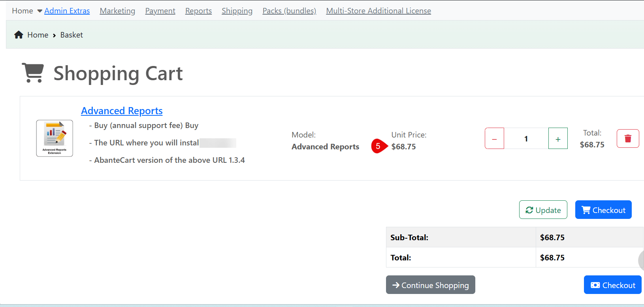Click the home icon in breadcrumb
644x307 pixels.
[x=19, y=35]
